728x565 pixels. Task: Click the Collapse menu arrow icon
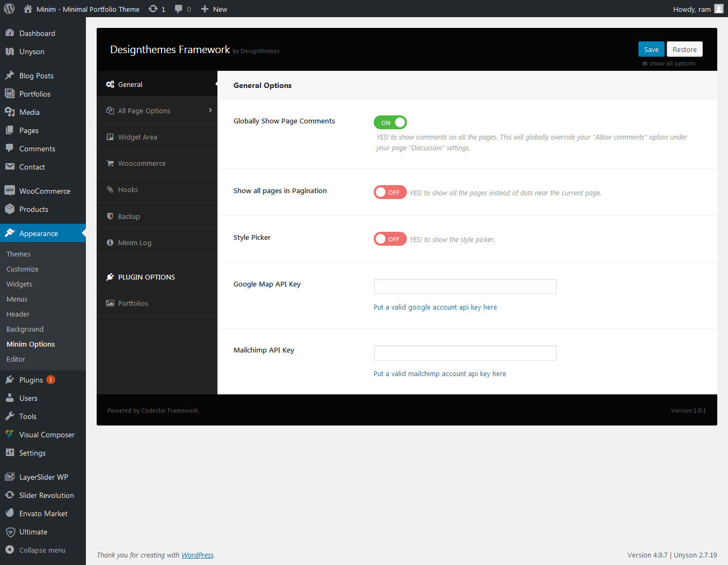coord(10,549)
